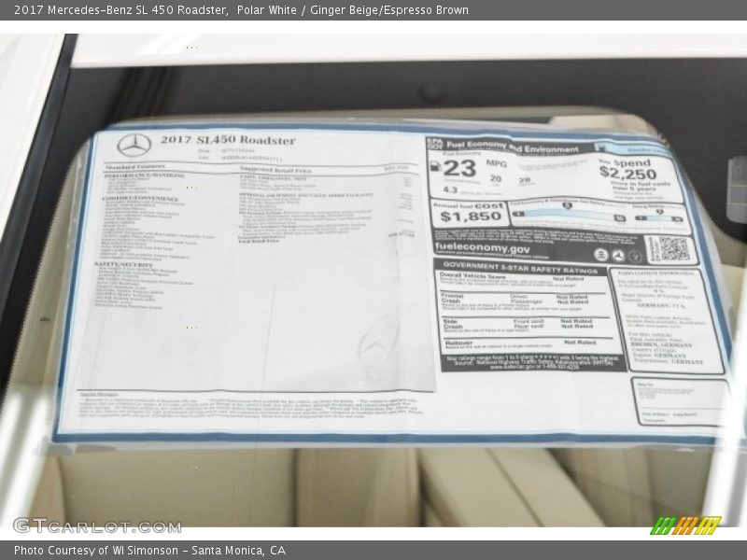Click the 'Frontal Crash' rating label

(x=451, y=298)
